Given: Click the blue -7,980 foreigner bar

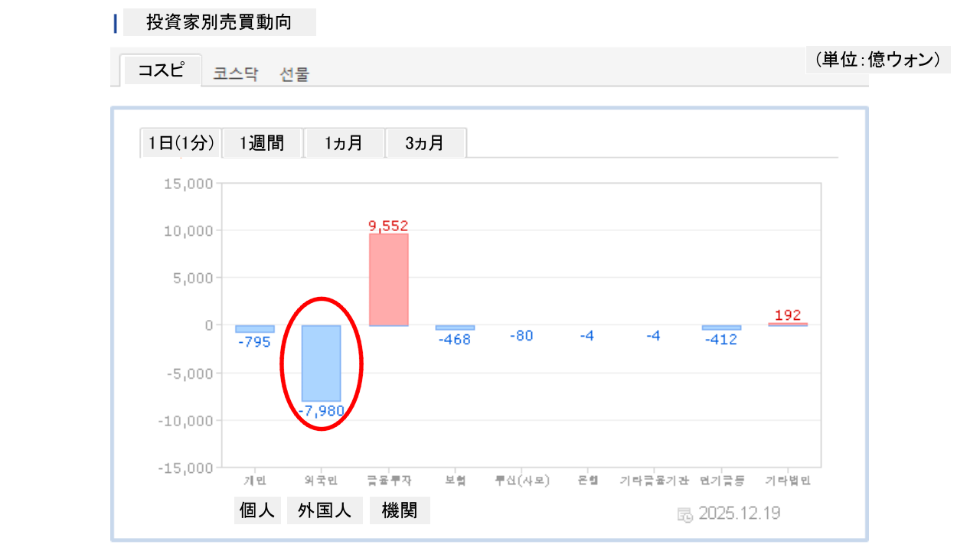Looking at the screenshot, I should (321, 363).
